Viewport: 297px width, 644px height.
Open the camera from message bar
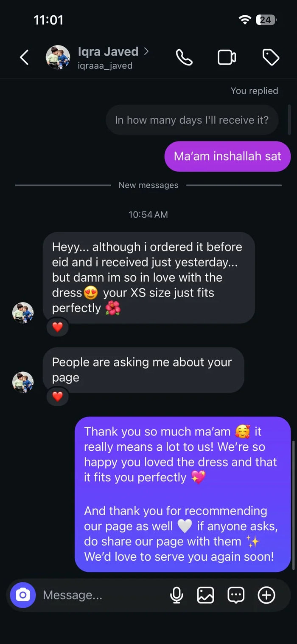[23, 595]
